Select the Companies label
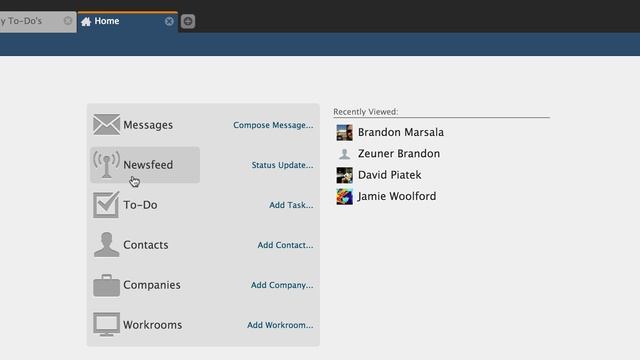 click(152, 285)
